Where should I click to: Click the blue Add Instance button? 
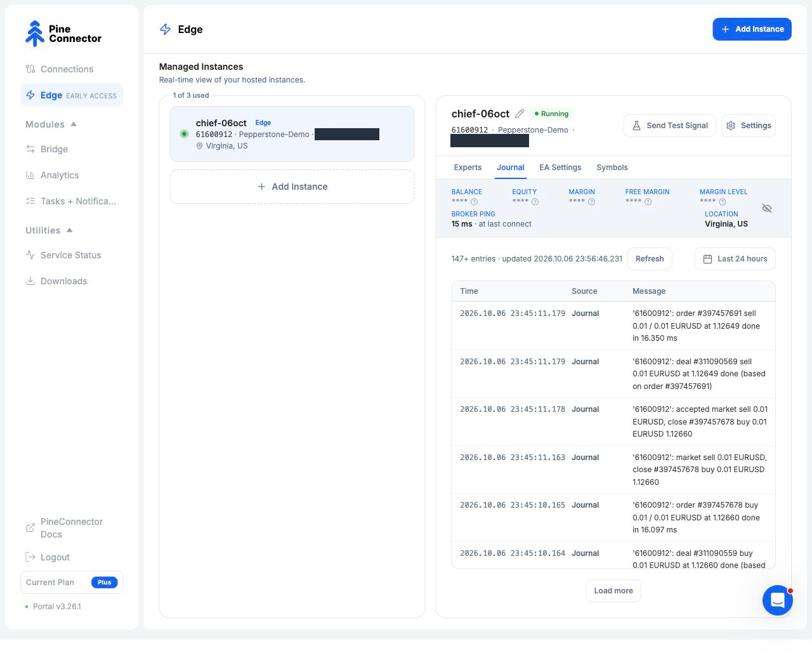pos(752,29)
